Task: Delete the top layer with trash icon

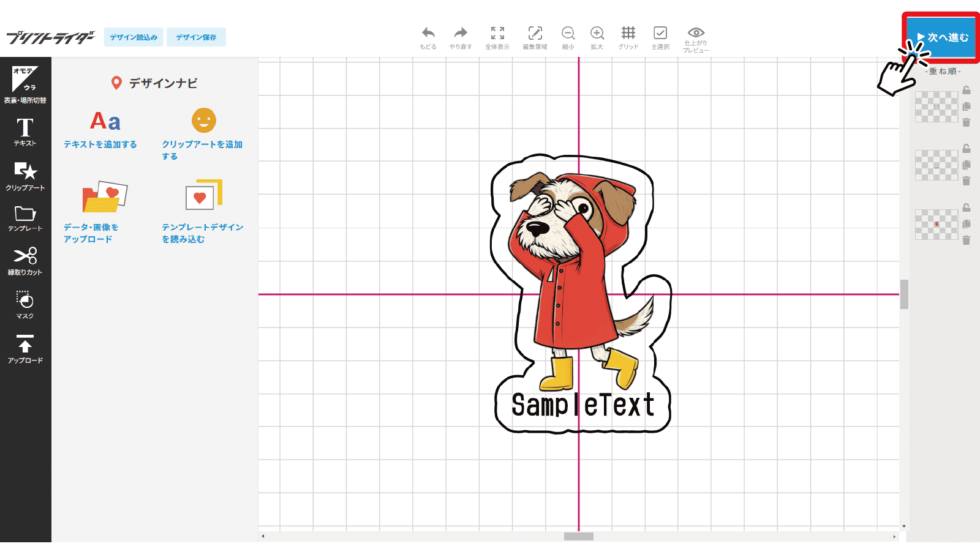Action: point(967,122)
